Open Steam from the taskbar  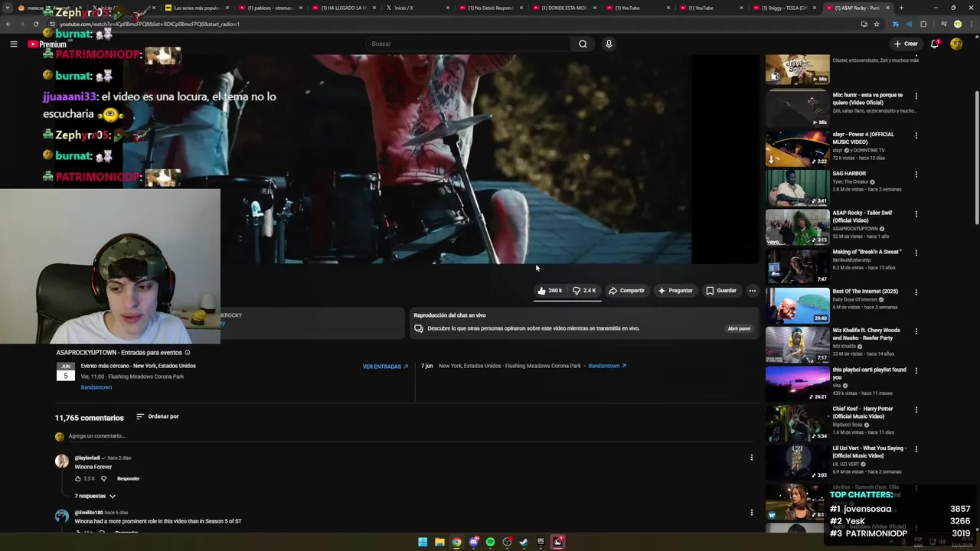pyautogui.click(x=524, y=542)
